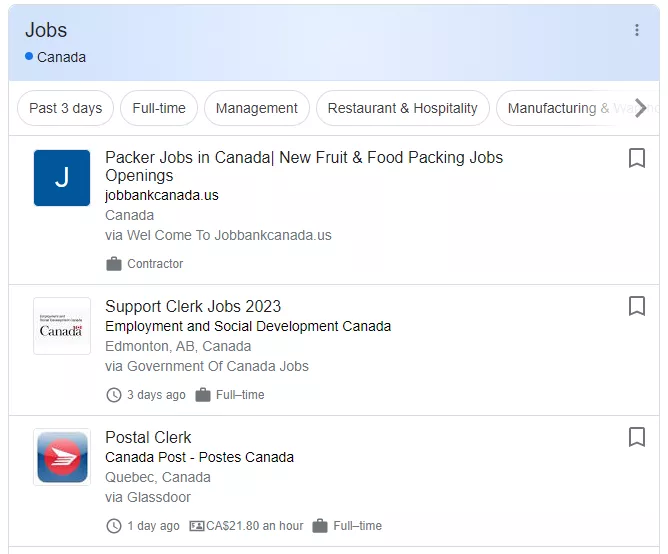
Task: Click the blue J jobbankcanada logo
Action: tap(62, 178)
